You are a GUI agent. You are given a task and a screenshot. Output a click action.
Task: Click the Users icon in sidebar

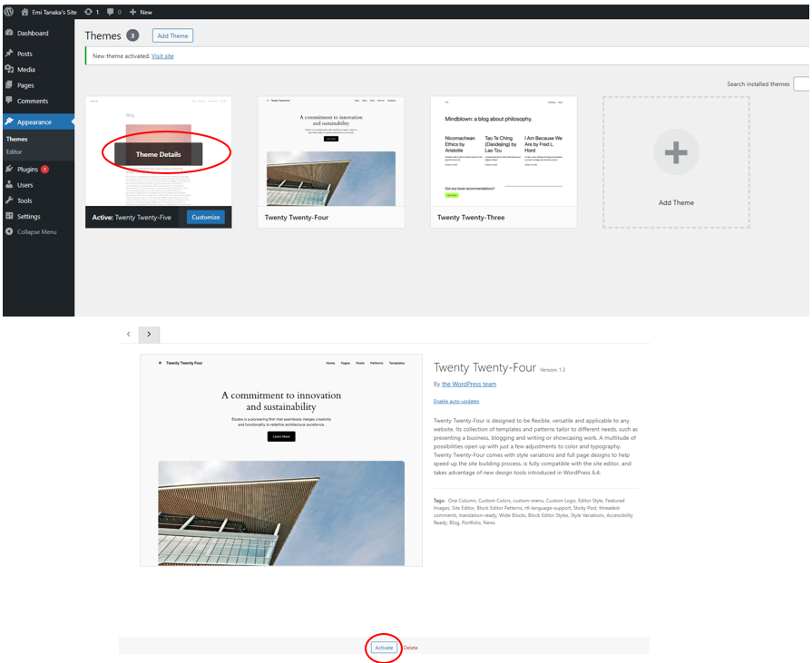coord(9,184)
